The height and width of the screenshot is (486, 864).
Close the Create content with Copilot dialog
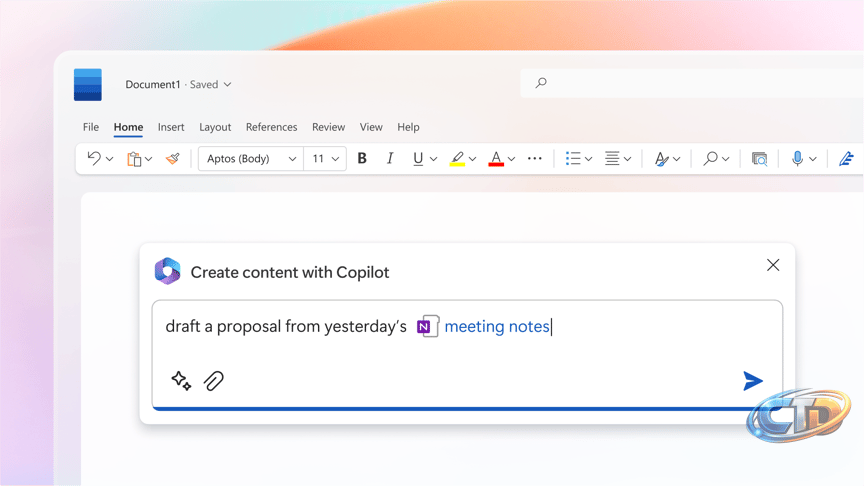coord(773,265)
